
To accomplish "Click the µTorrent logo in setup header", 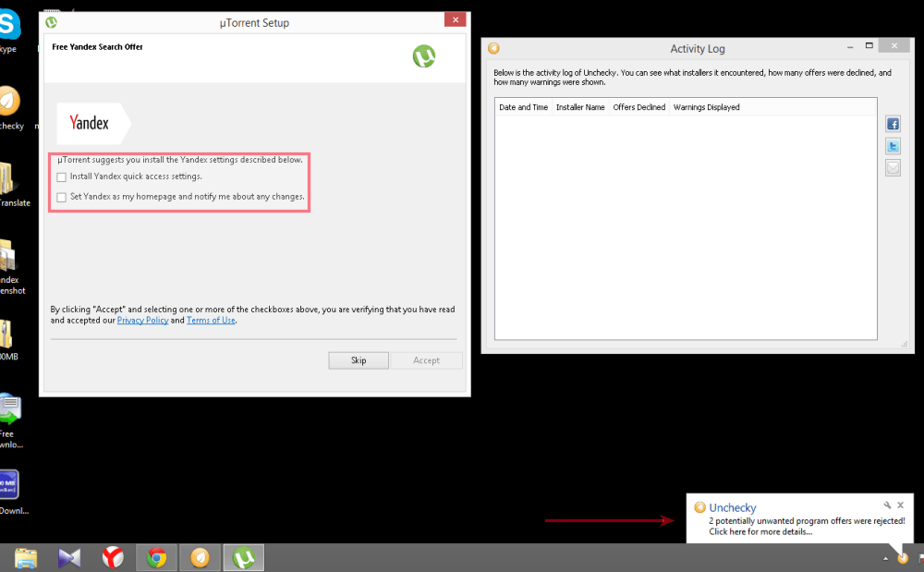I will (424, 56).
